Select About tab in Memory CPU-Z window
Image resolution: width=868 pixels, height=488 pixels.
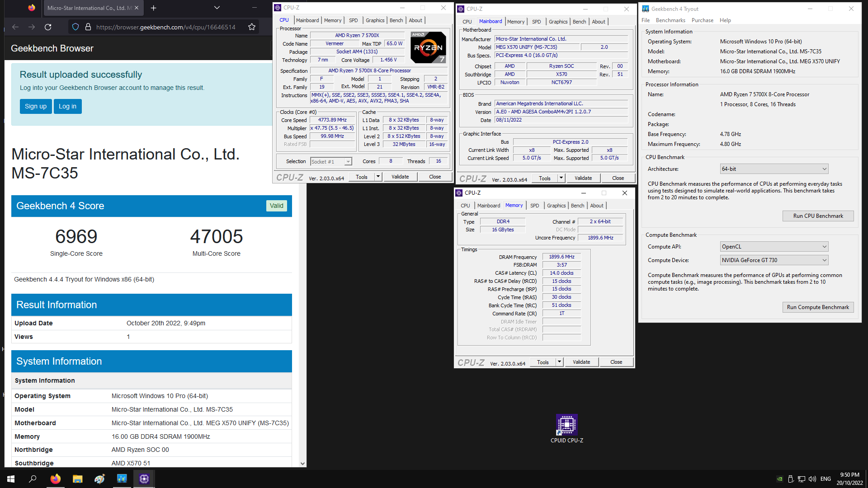pos(597,206)
